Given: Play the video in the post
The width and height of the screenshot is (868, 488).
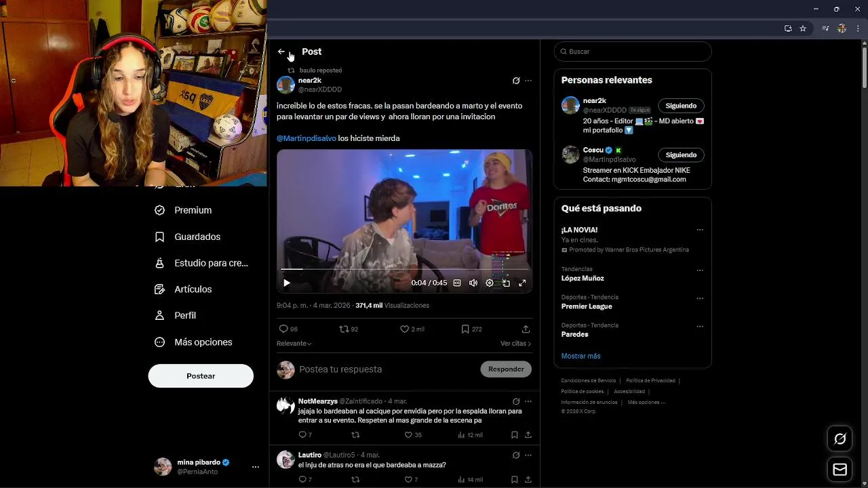Looking at the screenshot, I should (287, 283).
